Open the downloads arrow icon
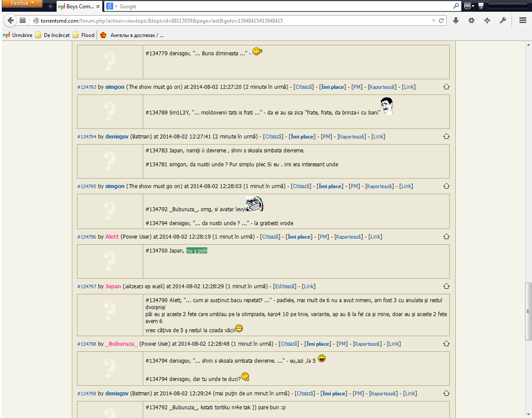 pos(456,20)
